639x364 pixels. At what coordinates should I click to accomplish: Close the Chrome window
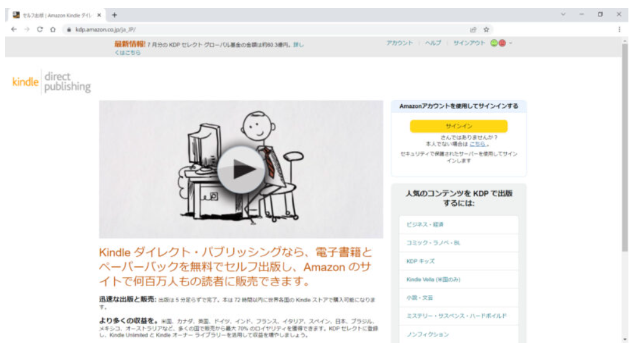point(618,14)
